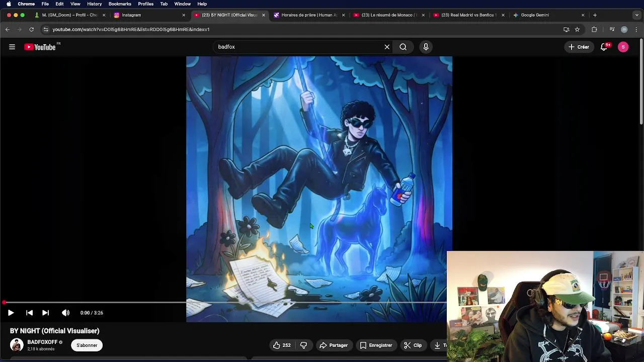
Task: Dislike the video
Action: click(303, 345)
